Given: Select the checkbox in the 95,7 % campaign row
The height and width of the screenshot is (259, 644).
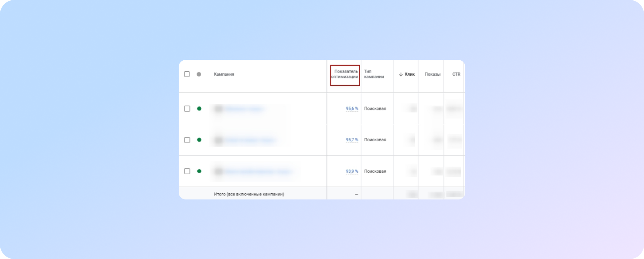Looking at the screenshot, I should [x=187, y=140].
